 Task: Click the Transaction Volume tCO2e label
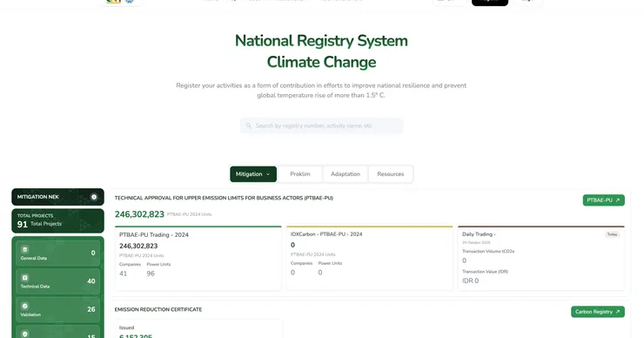488,251
